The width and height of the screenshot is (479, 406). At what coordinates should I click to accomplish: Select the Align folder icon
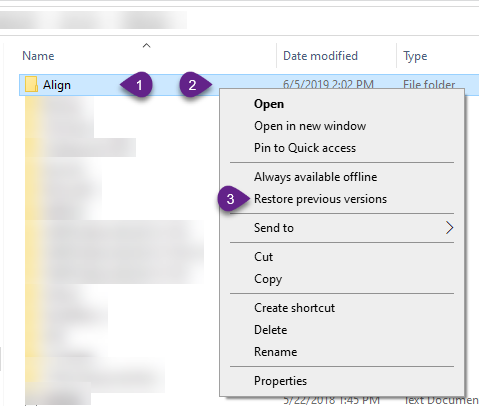coord(31,85)
